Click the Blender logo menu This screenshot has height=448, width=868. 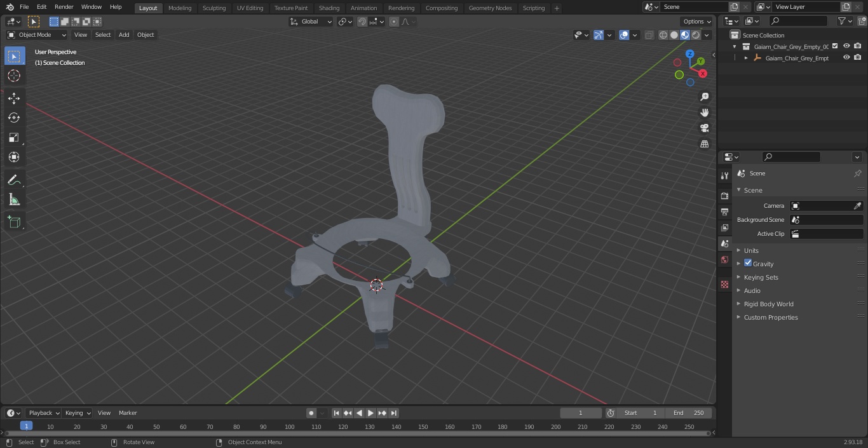tap(10, 7)
